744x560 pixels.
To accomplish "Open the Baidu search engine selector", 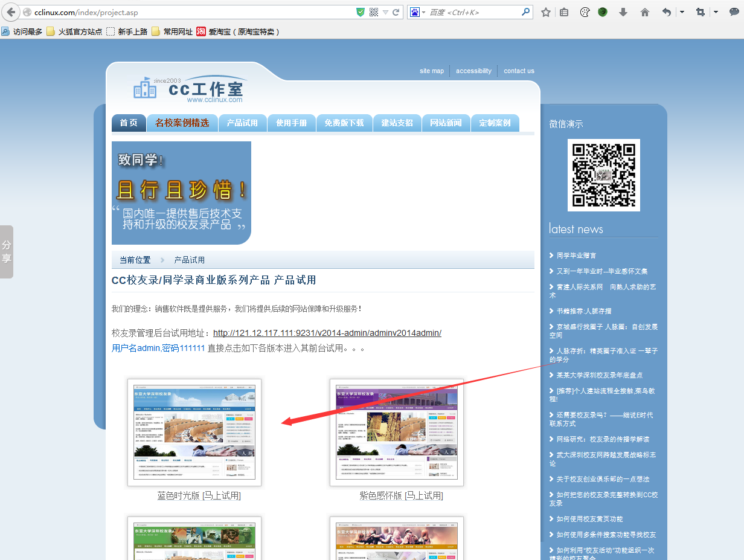I will 417,12.
